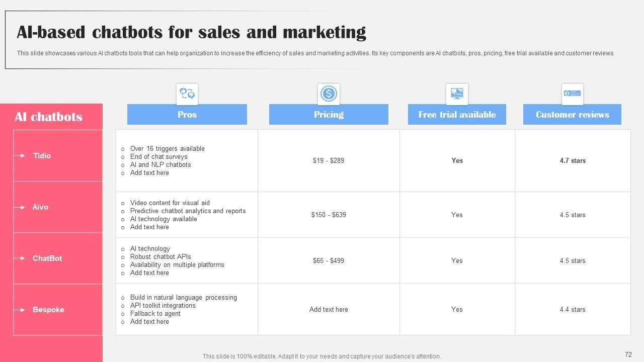
Task: Click the Tidio price $19 - $289 cell
Action: pos(329,161)
